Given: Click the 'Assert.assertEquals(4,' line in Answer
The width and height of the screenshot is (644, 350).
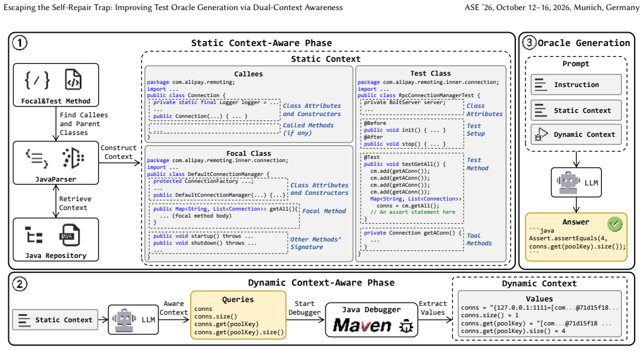Looking at the screenshot, I should click(568, 238).
